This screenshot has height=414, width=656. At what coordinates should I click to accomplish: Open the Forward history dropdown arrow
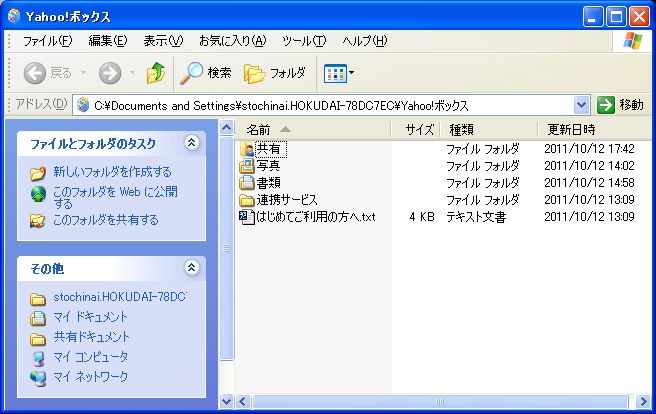[132, 73]
